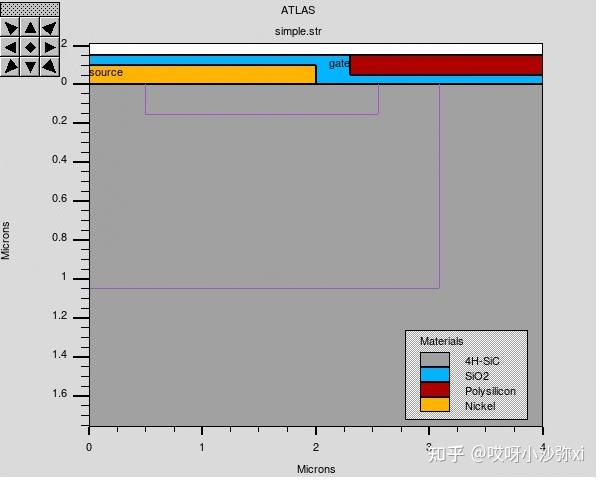Select the 4H-SiC gray legend swatch
601x480 pixels.
point(435,360)
